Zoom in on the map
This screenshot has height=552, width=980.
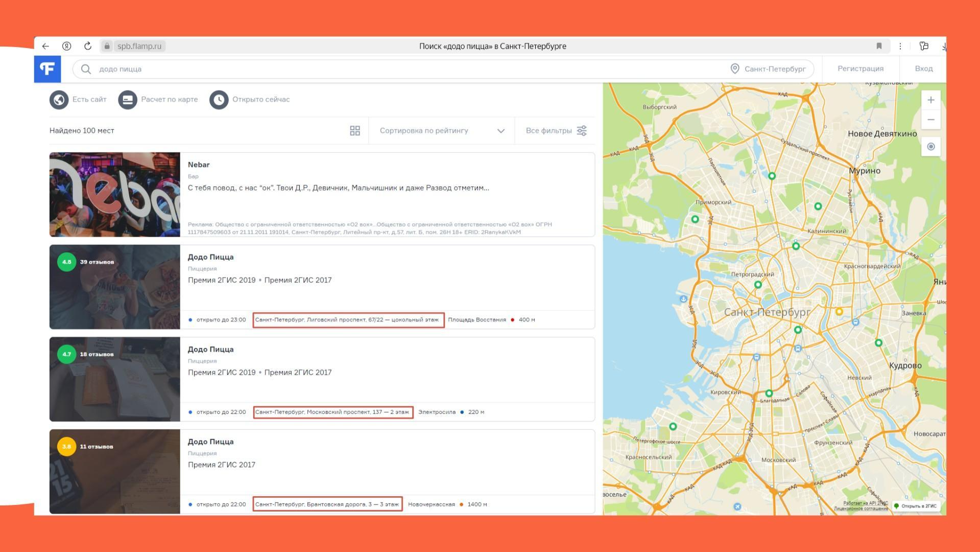click(931, 100)
